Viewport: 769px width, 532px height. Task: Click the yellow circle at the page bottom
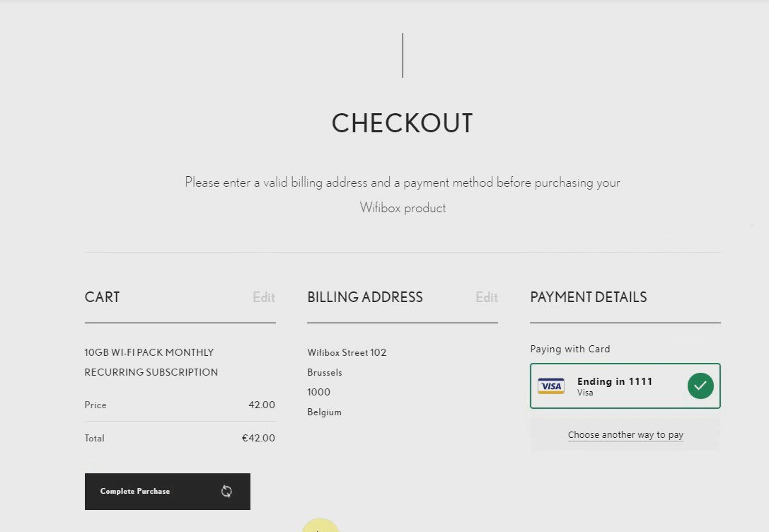point(320,525)
